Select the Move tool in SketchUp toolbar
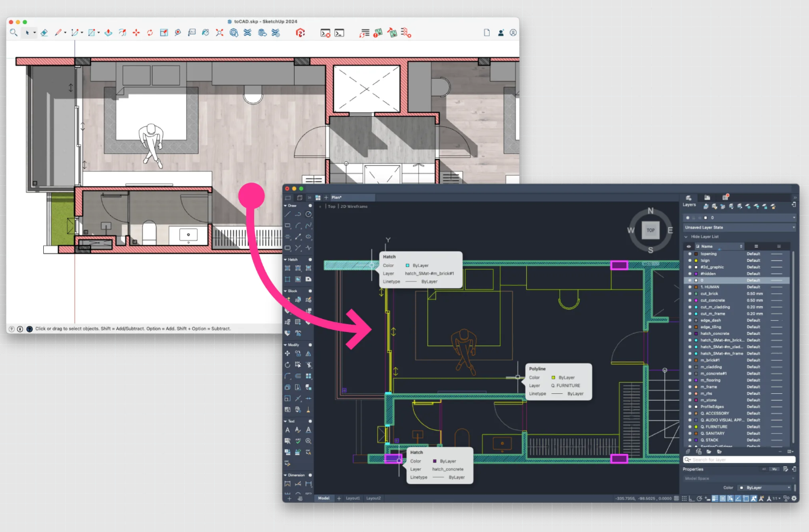Screen dimensions: 809x532 point(136,33)
